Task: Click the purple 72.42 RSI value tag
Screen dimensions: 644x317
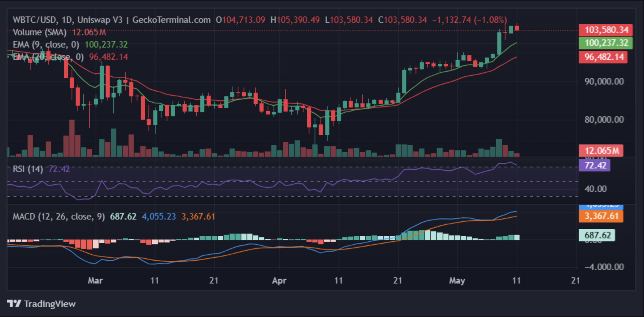Action: click(594, 166)
